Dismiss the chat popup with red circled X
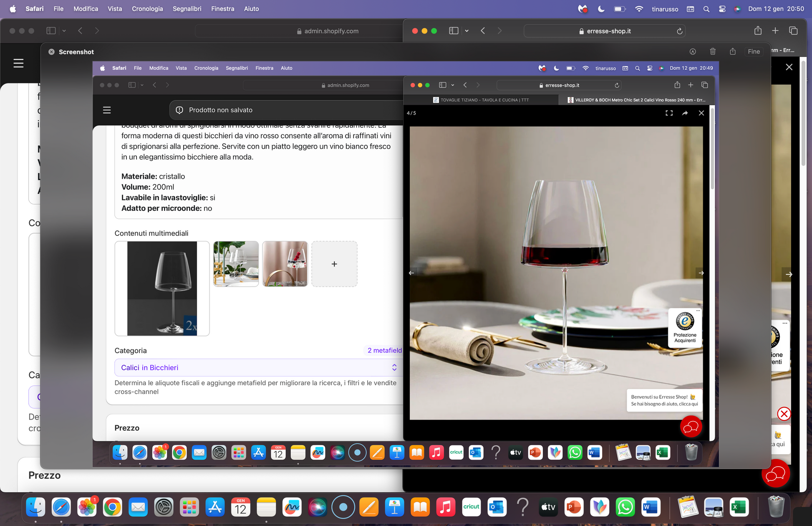The width and height of the screenshot is (812, 526). (x=784, y=414)
